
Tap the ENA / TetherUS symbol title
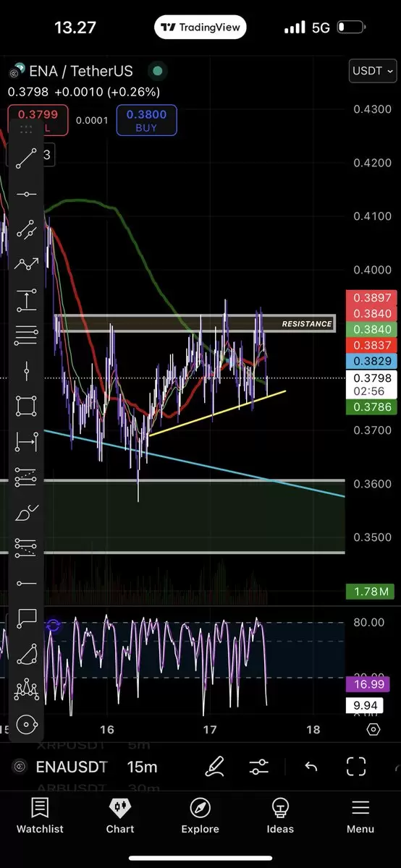coord(81,71)
